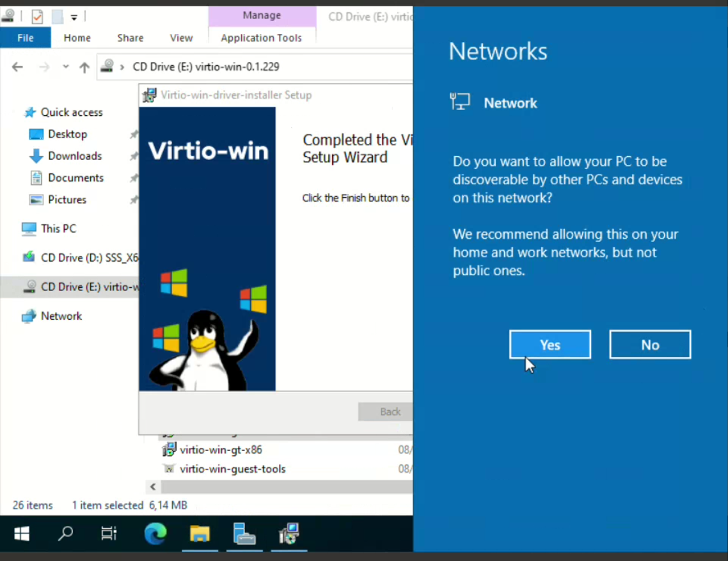The image size is (728, 561).
Task: Open Server Manager from the taskbar
Action: (x=244, y=533)
